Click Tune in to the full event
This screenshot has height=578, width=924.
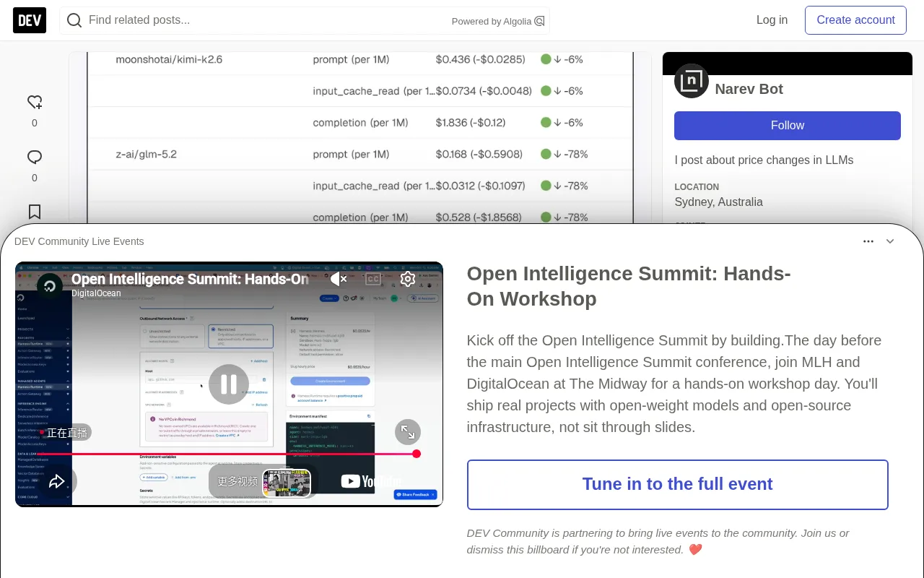pyautogui.click(x=678, y=485)
